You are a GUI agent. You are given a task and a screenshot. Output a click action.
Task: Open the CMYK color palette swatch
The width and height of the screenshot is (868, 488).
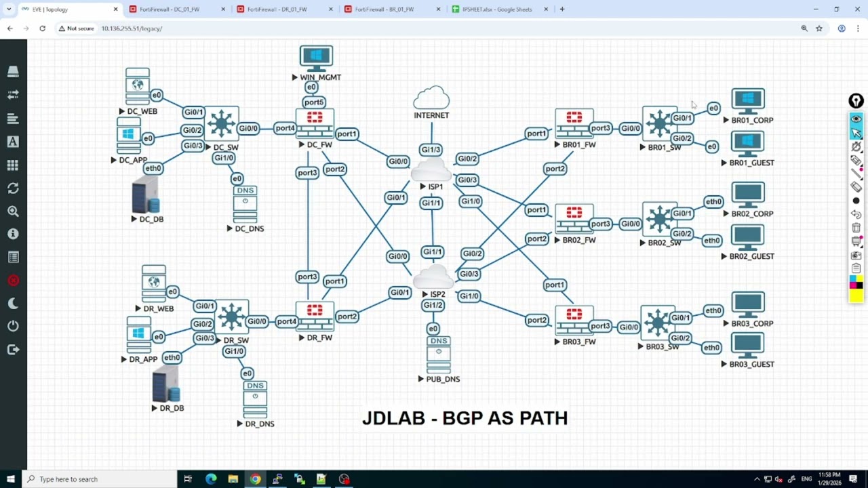click(856, 282)
